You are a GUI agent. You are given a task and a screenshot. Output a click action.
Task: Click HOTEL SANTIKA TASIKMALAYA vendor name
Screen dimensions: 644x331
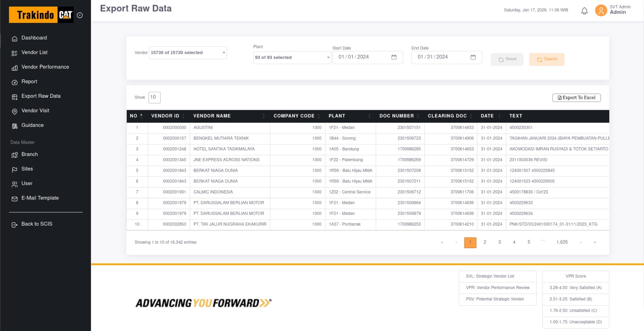[224, 149]
